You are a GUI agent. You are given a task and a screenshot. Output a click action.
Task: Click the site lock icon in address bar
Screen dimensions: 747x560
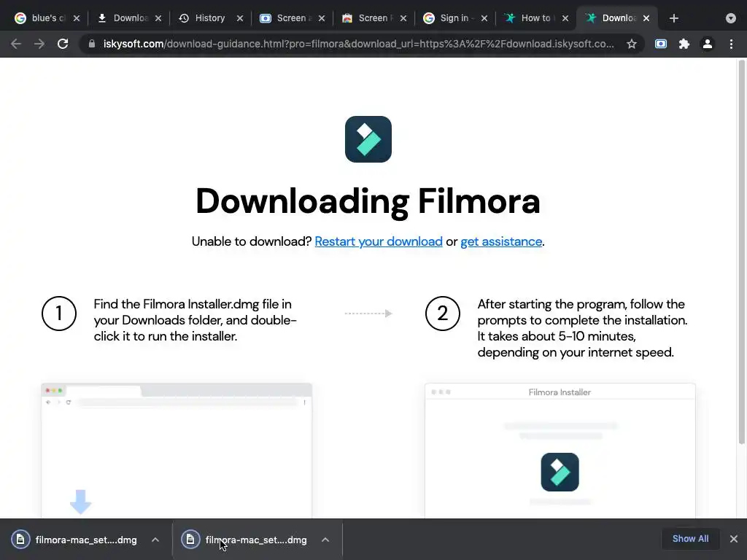tap(91, 44)
